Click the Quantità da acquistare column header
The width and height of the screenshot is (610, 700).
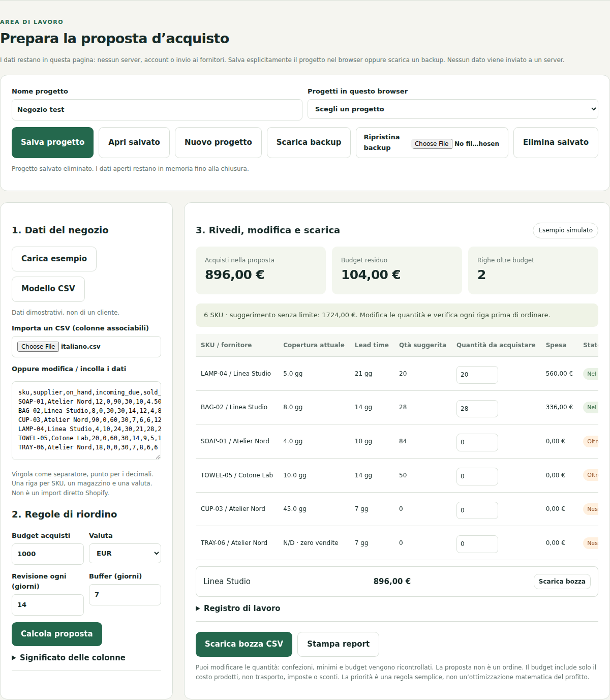[x=496, y=345]
